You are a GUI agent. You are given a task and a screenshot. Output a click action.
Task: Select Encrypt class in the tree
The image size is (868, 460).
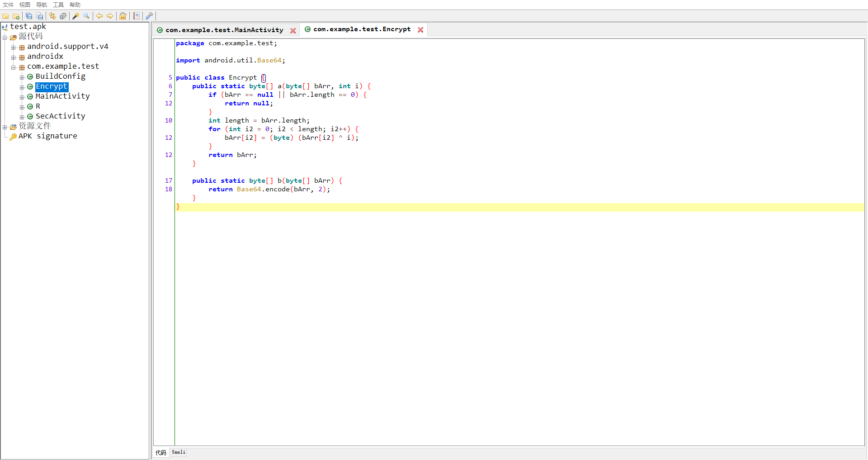[x=52, y=86]
